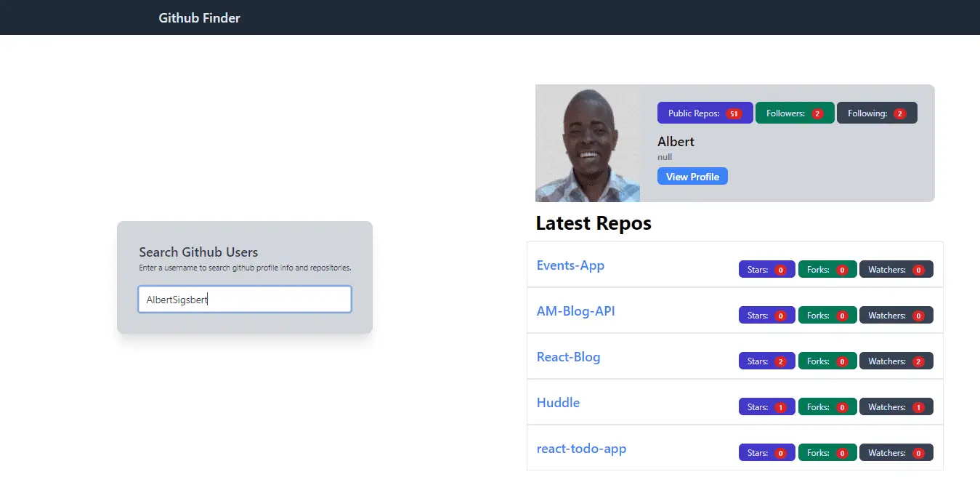Click the Forks badge for react-todo-app

pos(827,452)
